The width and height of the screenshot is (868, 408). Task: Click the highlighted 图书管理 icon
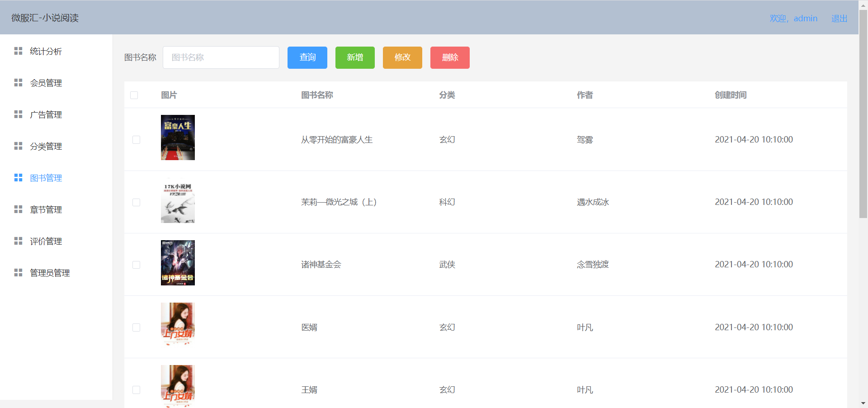click(18, 178)
